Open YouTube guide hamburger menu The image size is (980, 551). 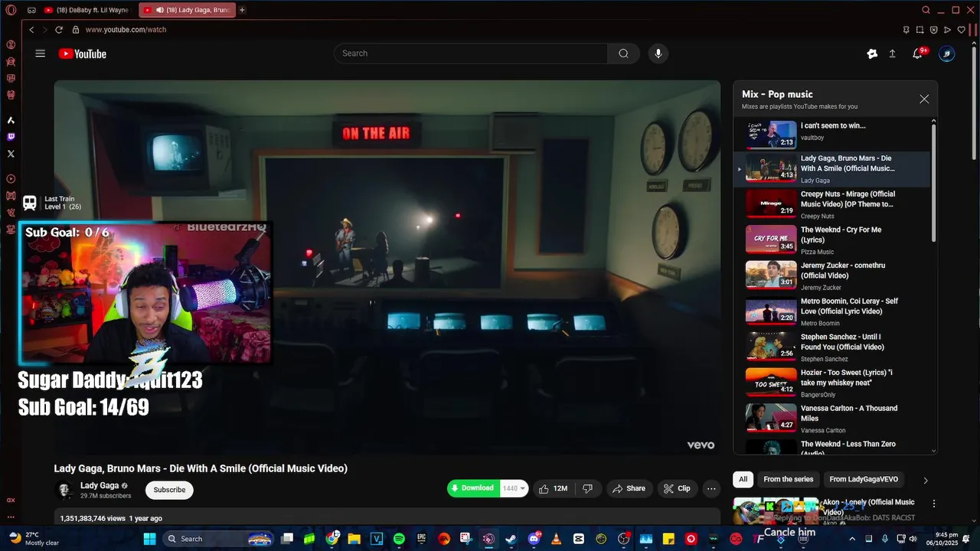click(x=41, y=54)
